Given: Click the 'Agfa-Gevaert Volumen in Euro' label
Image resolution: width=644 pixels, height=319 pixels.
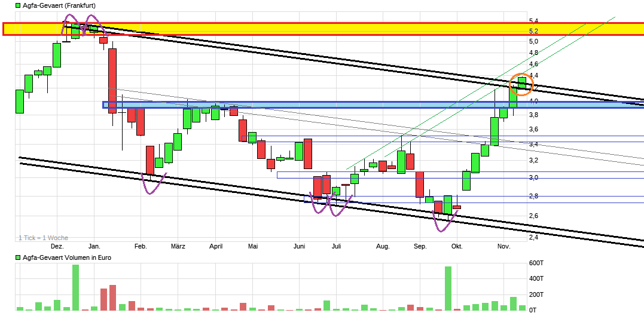Looking at the screenshot, I should (x=67, y=258).
